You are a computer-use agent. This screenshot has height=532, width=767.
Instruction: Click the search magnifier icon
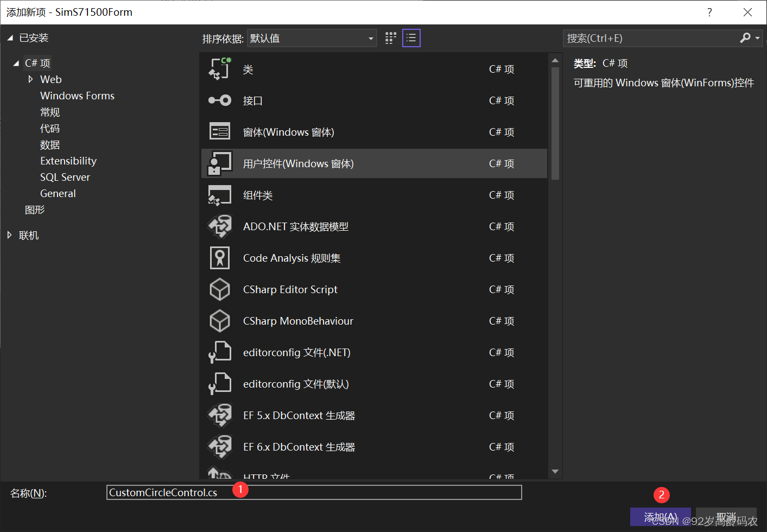(745, 38)
